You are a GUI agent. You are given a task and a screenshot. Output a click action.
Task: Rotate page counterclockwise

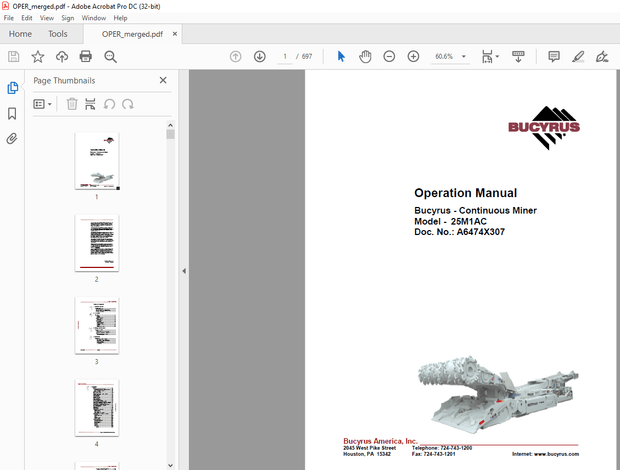point(109,104)
